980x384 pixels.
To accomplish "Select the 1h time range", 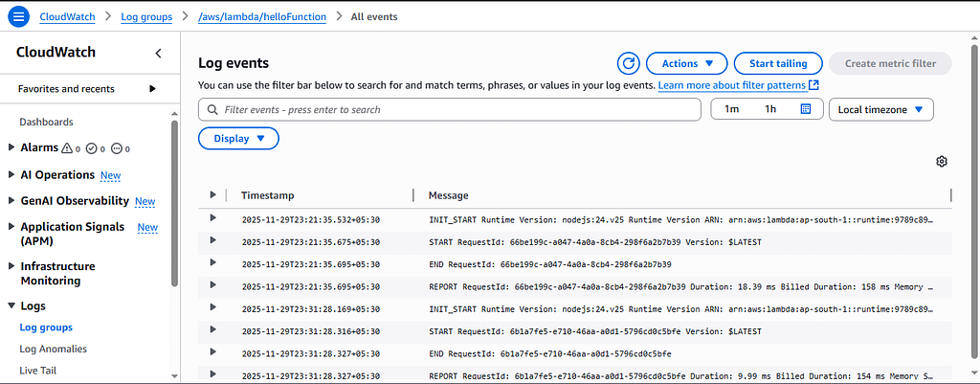I will coord(770,109).
